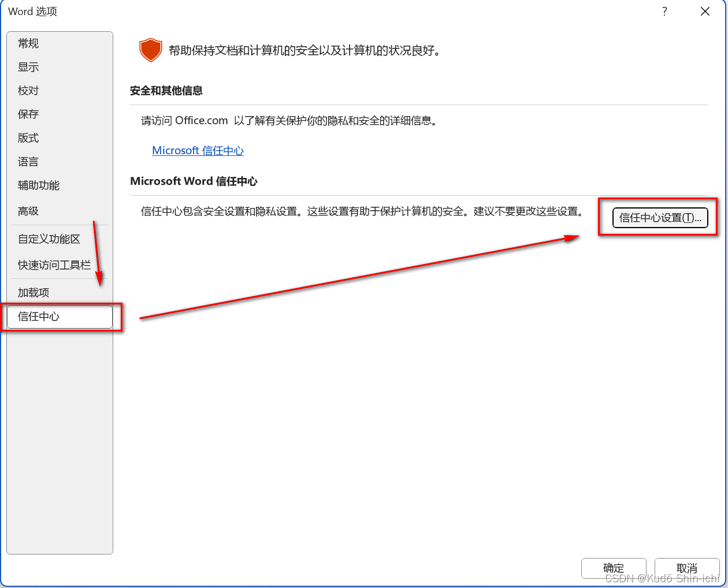Image resolution: width=728 pixels, height=588 pixels.
Task: Click the 信任中心设置(T)... button
Action: click(660, 218)
